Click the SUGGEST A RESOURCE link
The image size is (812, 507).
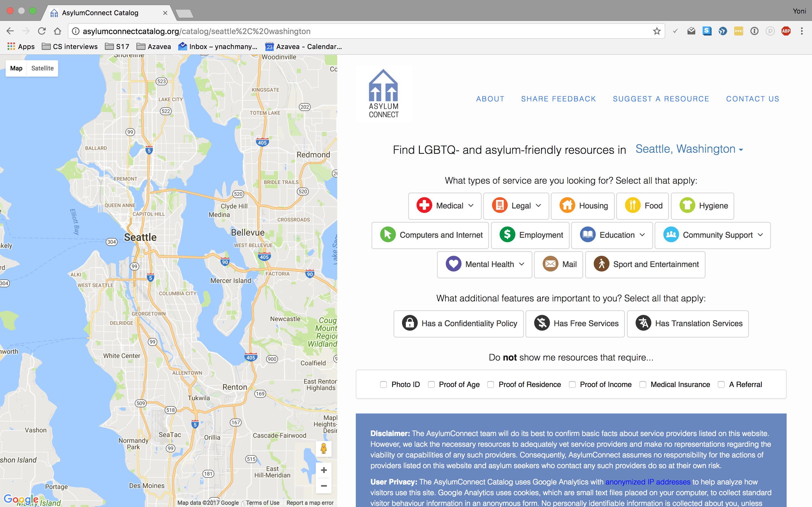(661, 99)
